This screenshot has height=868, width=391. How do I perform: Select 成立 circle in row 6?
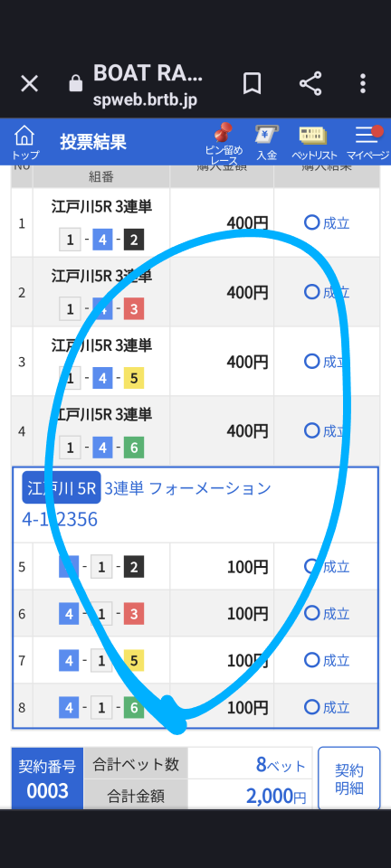pos(311,613)
